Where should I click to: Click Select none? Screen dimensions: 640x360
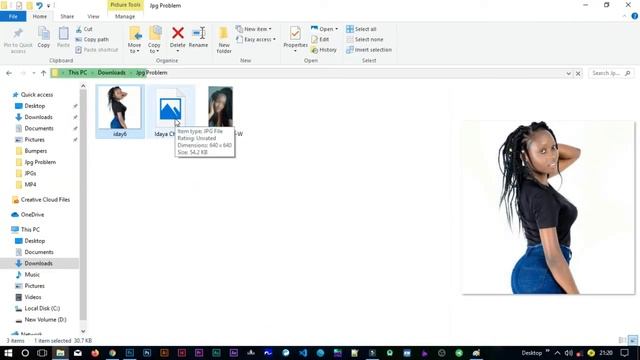click(364, 40)
